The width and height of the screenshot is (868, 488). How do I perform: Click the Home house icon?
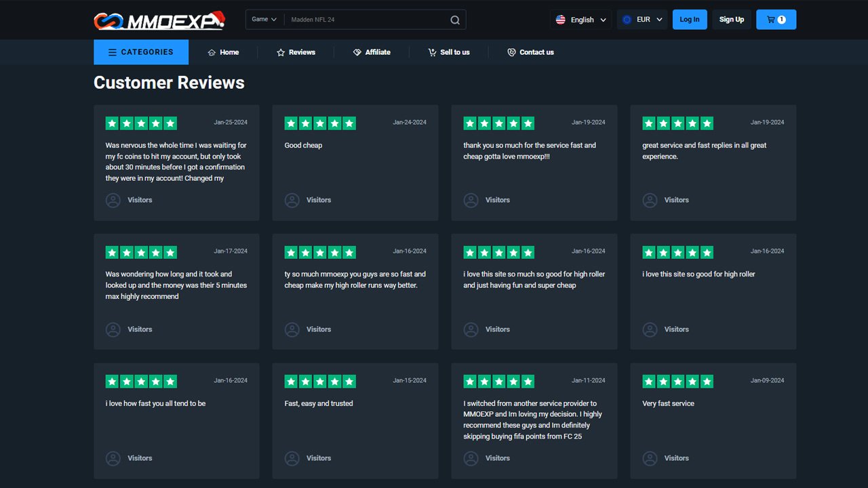212,52
